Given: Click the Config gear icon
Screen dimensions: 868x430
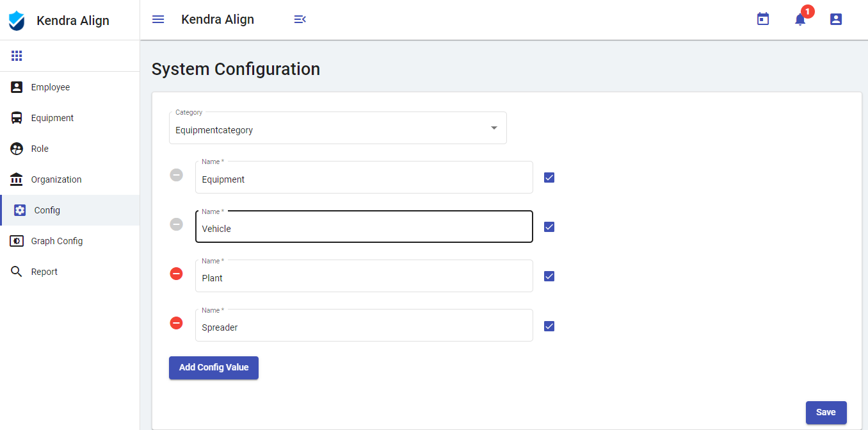Looking at the screenshot, I should (20, 210).
